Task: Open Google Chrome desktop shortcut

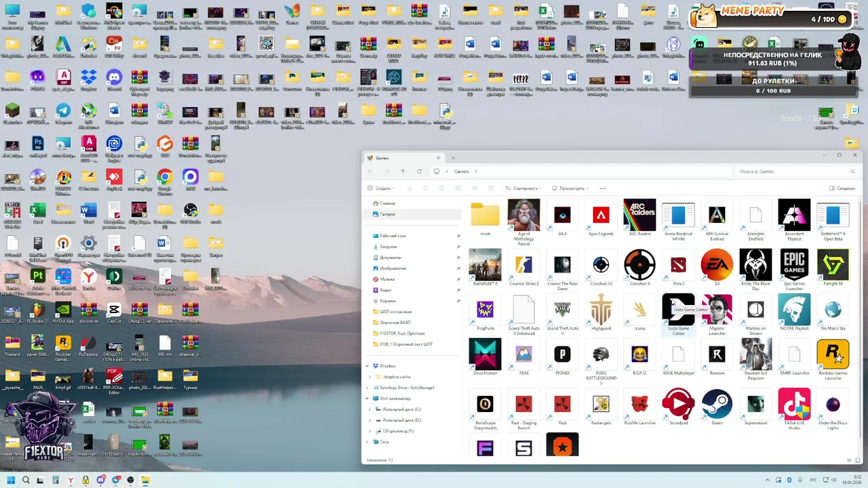Action: point(165,182)
